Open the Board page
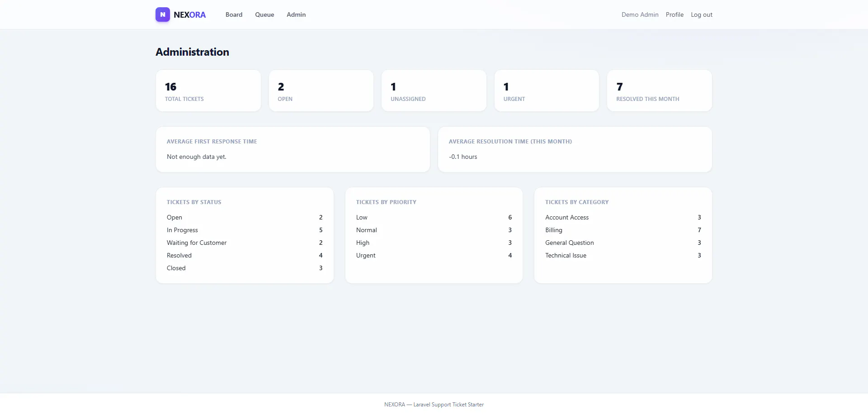The width and height of the screenshot is (868, 415). (x=234, y=14)
